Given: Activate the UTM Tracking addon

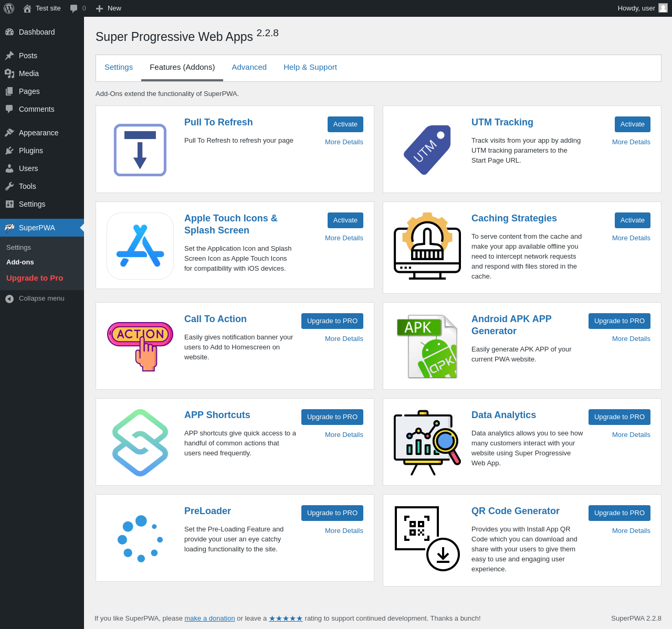Looking at the screenshot, I should tap(633, 124).
